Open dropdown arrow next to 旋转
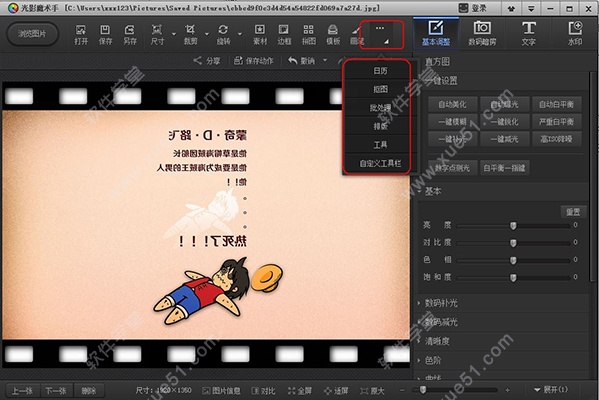This screenshot has width=599, height=400. tap(240, 34)
